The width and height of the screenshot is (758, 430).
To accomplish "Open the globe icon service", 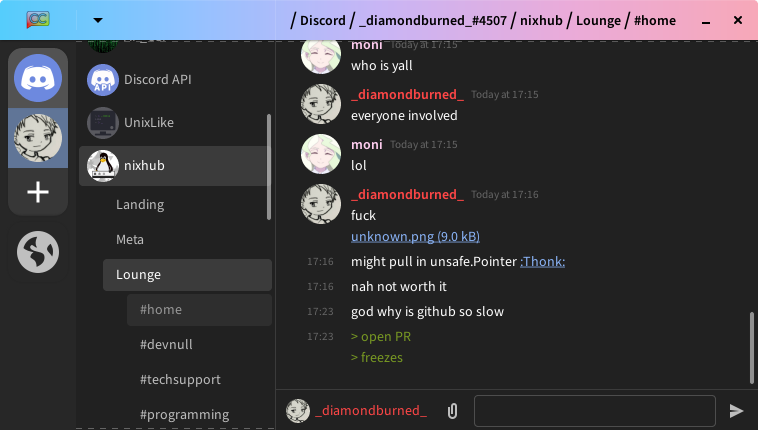I will tap(38, 252).
